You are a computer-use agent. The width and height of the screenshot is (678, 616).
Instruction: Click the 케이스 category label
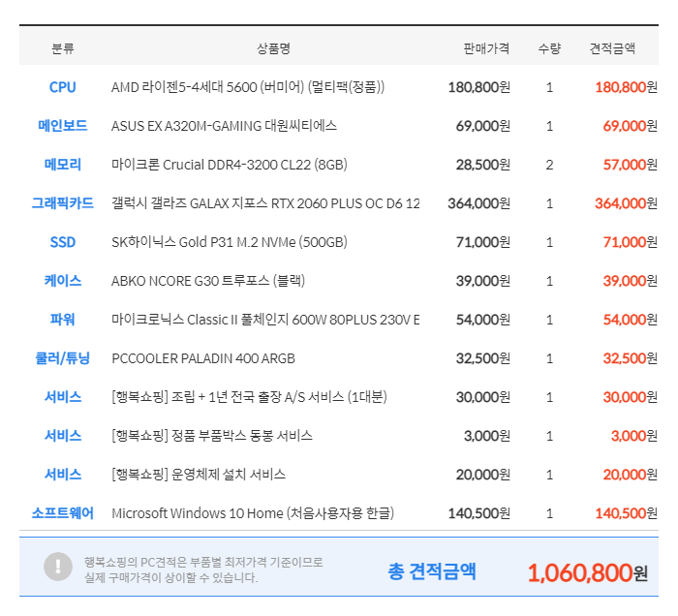[63, 281]
